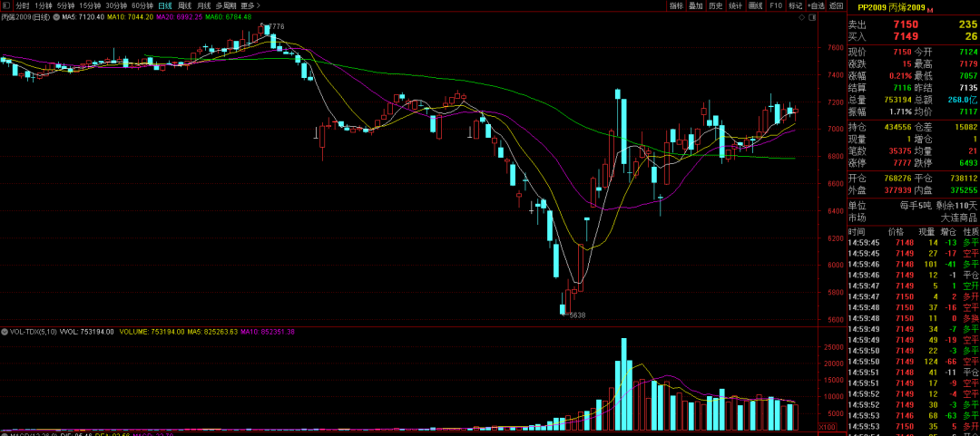Click the 每手5吨 unit label
Image resolution: width=980 pixels, height=436 pixels.
pyautogui.click(x=915, y=205)
